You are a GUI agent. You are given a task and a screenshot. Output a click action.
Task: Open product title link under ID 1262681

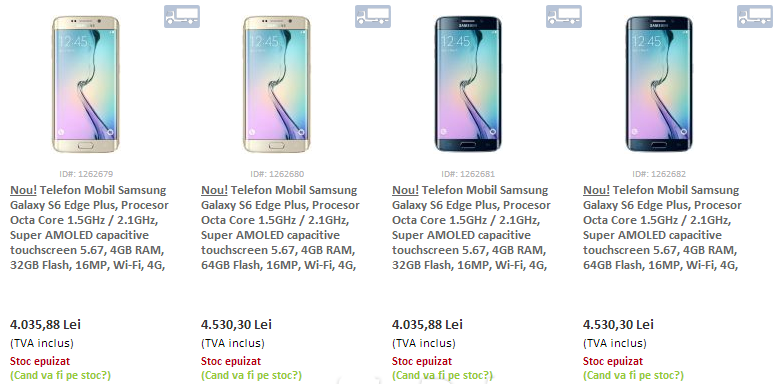471,228
